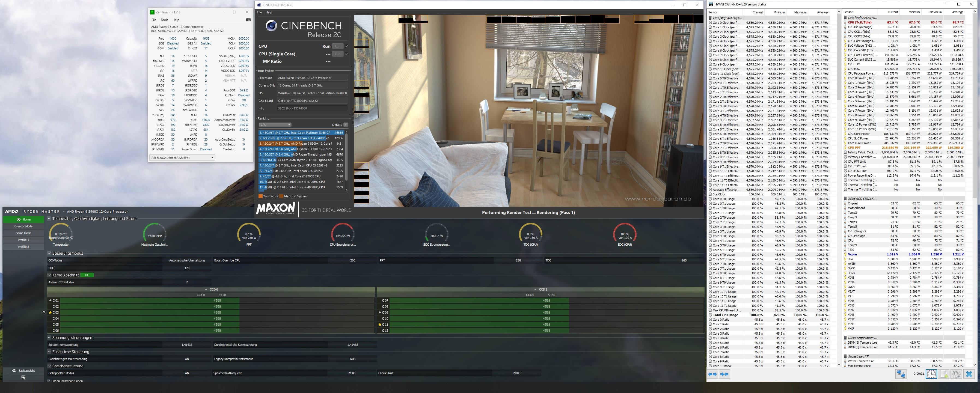Switch to Basisansicht view
Viewport: 980px width, 393px height.
coord(23,371)
